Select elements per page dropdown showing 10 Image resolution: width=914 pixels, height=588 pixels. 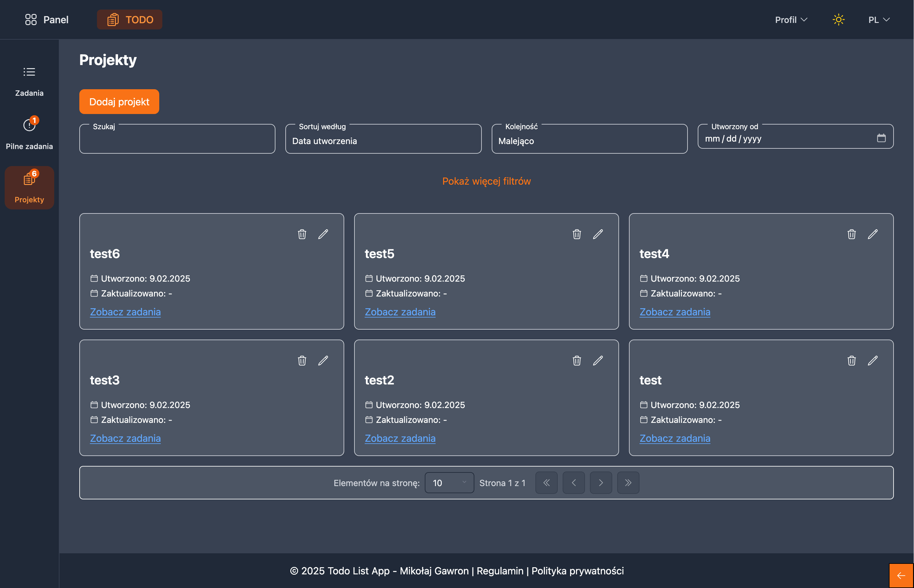(x=449, y=483)
